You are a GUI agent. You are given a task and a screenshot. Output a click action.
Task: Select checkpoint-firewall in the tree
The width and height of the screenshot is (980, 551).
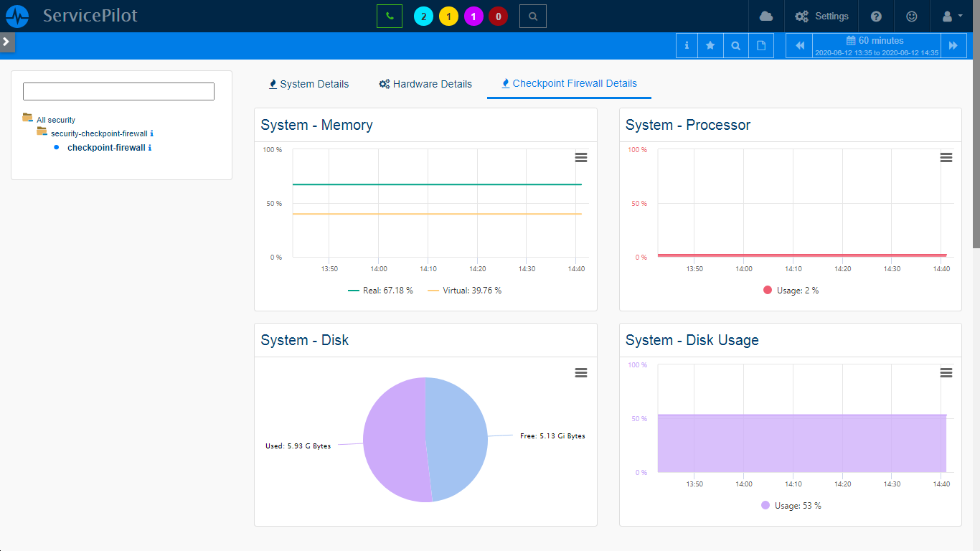[x=106, y=148]
